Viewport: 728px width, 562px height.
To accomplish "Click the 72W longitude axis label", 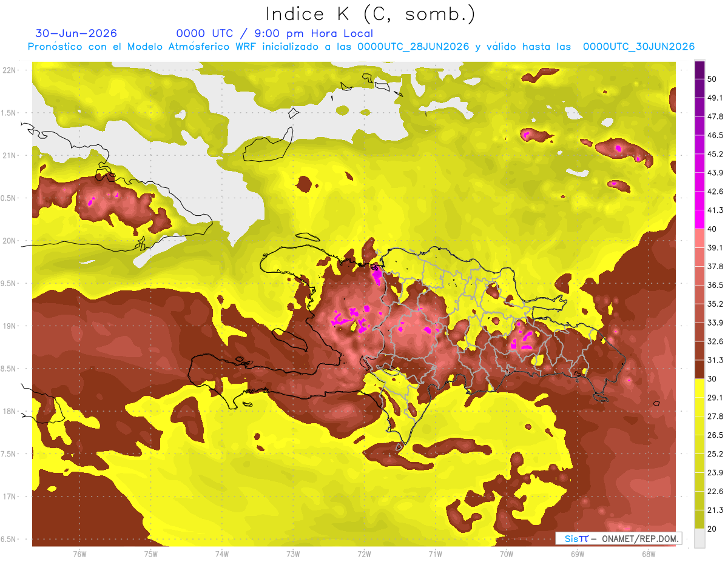I will pos(364,554).
